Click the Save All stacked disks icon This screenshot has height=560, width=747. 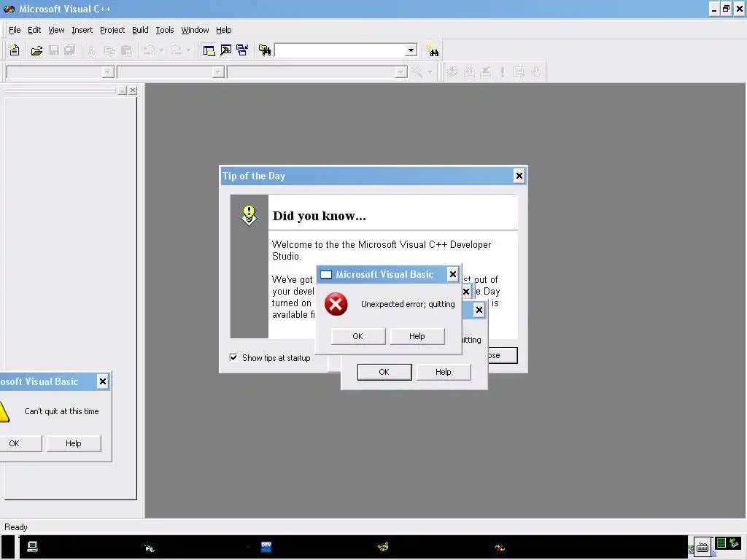69,50
